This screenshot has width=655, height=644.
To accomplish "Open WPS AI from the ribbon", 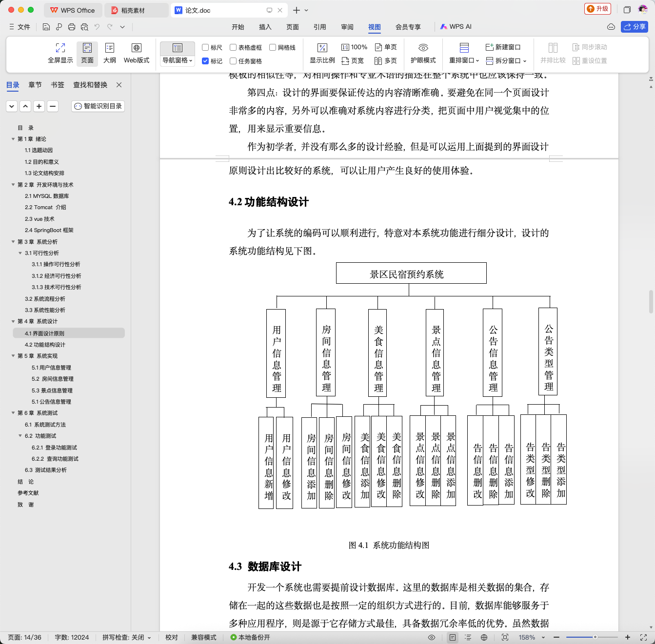I will click(x=456, y=27).
